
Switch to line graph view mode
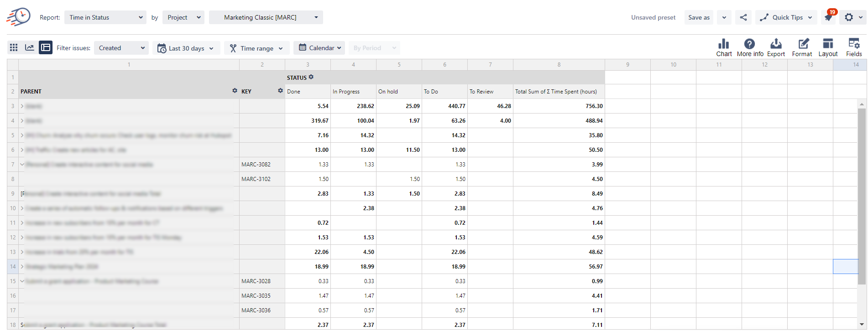pyautogui.click(x=30, y=47)
